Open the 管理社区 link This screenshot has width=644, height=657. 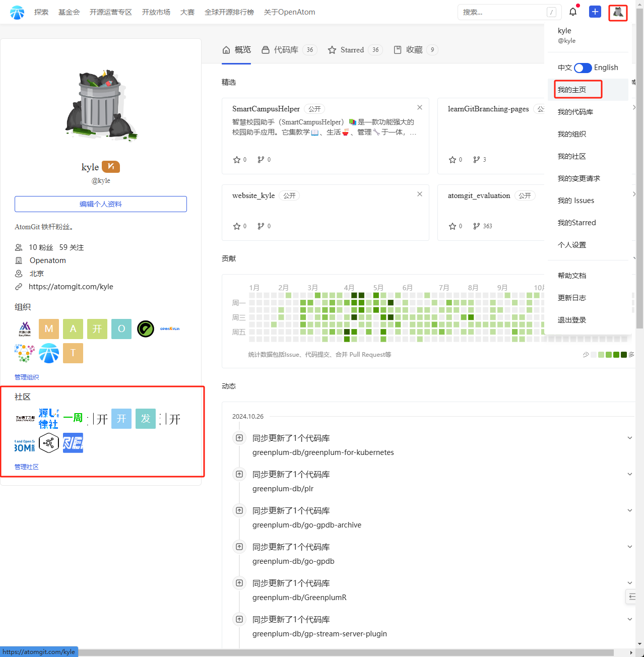(27, 467)
